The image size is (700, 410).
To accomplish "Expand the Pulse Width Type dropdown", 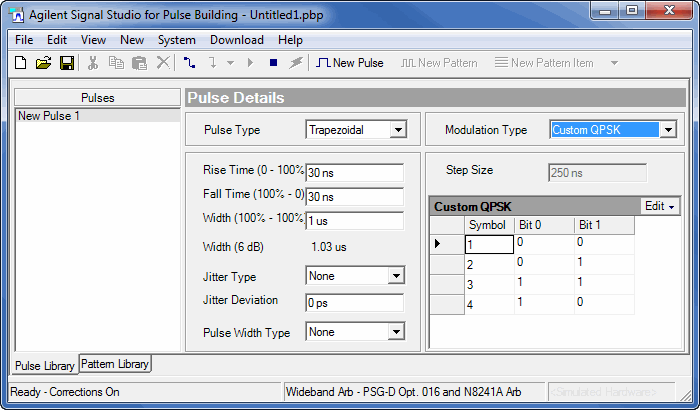I will pyautogui.click(x=395, y=332).
